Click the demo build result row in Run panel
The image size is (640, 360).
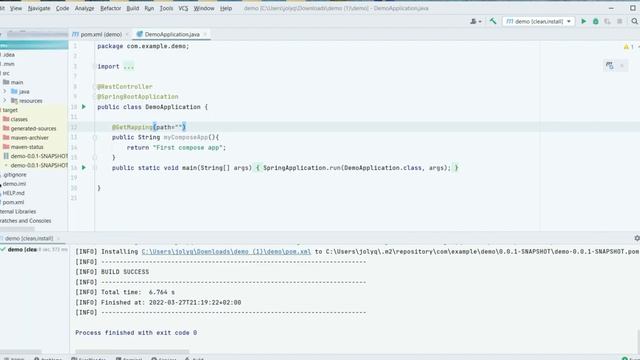(34, 249)
